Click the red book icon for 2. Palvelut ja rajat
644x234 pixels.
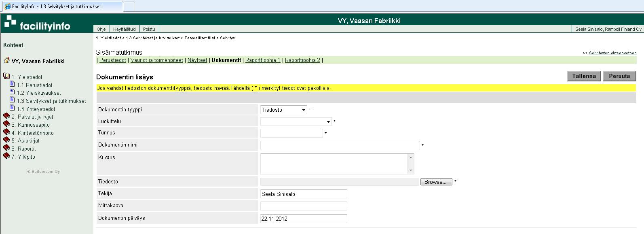point(6,116)
